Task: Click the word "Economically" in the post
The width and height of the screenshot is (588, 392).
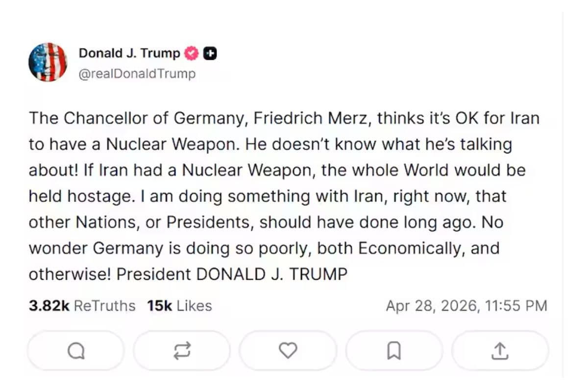Action: (x=410, y=248)
